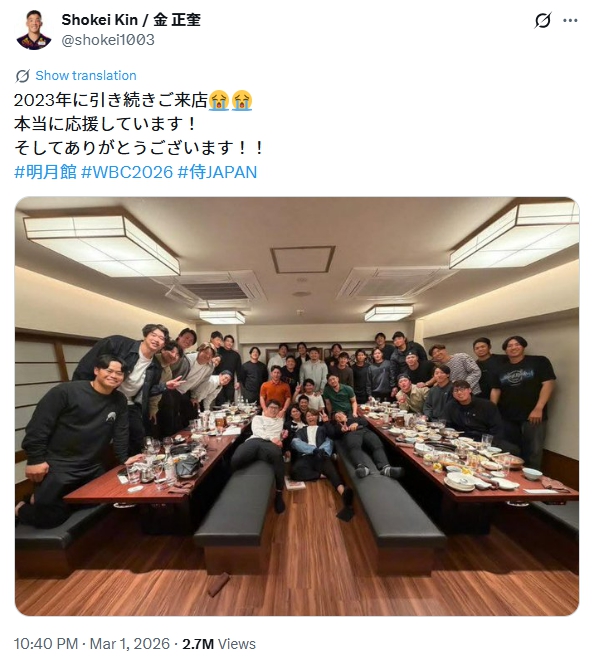Open the #明月館 hashtag
The height and width of the screenshot is (658, 594).
pos(45,172)
